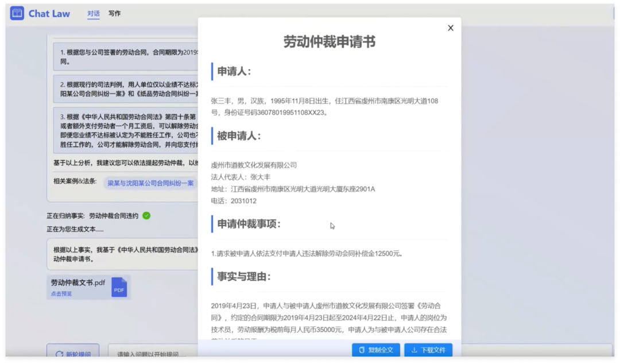The height and width of the screenshot is (364, 620).
Task: Open the 点击预览 preview link
Action: pyautogui.click(x=61, y=294)
